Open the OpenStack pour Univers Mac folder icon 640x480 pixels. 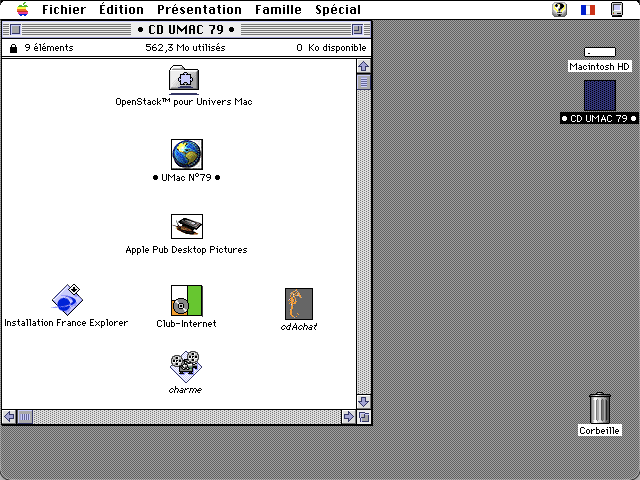pos(184,78)
